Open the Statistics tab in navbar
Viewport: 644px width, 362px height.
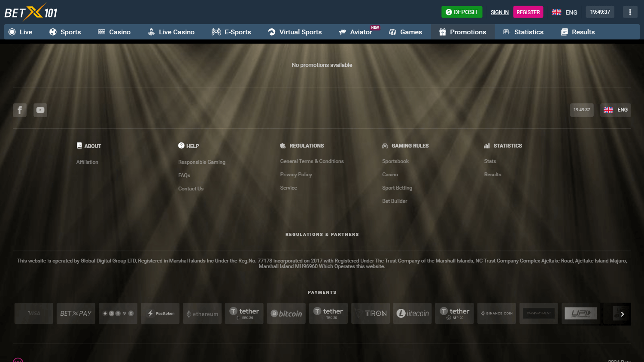click(x=523, y=32)
